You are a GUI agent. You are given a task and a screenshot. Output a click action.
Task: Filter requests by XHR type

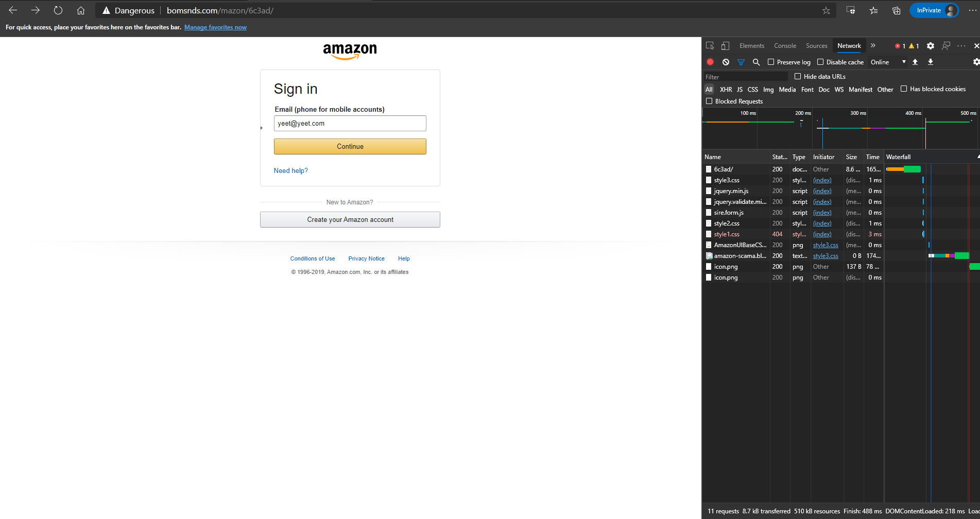726,90
